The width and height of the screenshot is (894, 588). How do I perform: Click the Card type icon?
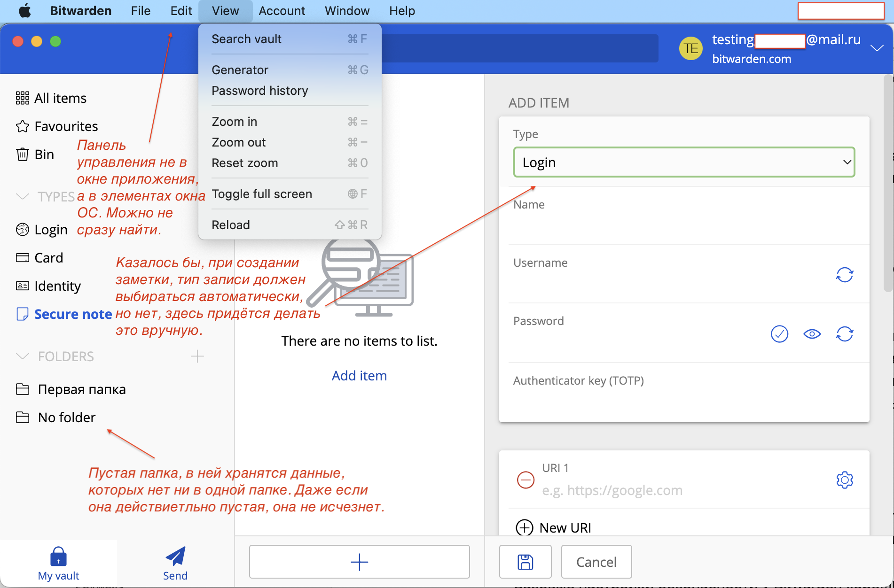point(22,258)
